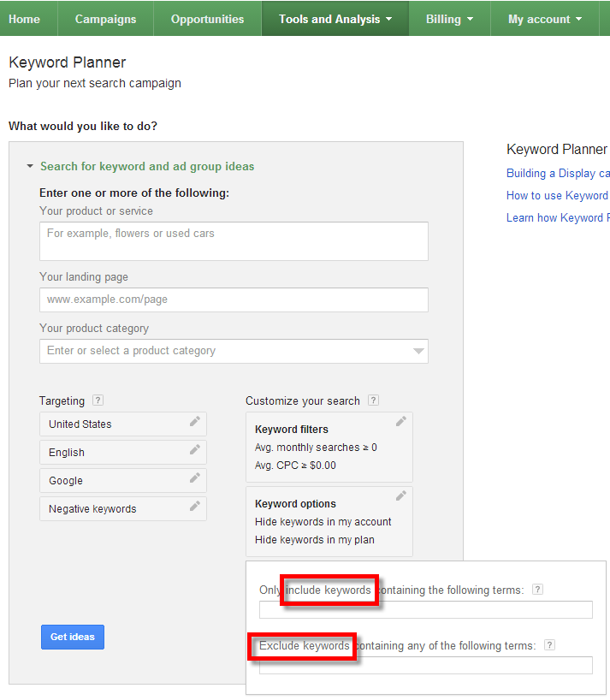This screenshot has height=700, width=610.
Task: Click the 'Keyword Planner' page title
Action: (x=68, y=62)
